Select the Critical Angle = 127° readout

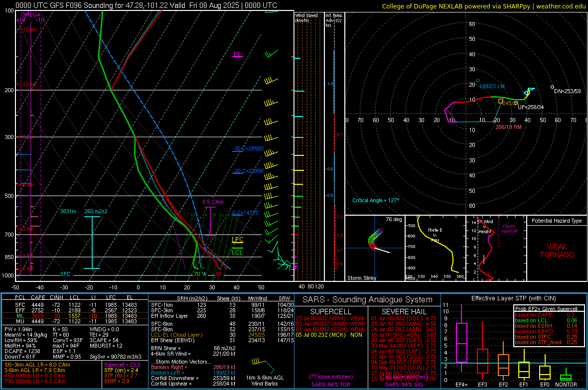pyautogui.click(x=376, y=200)
